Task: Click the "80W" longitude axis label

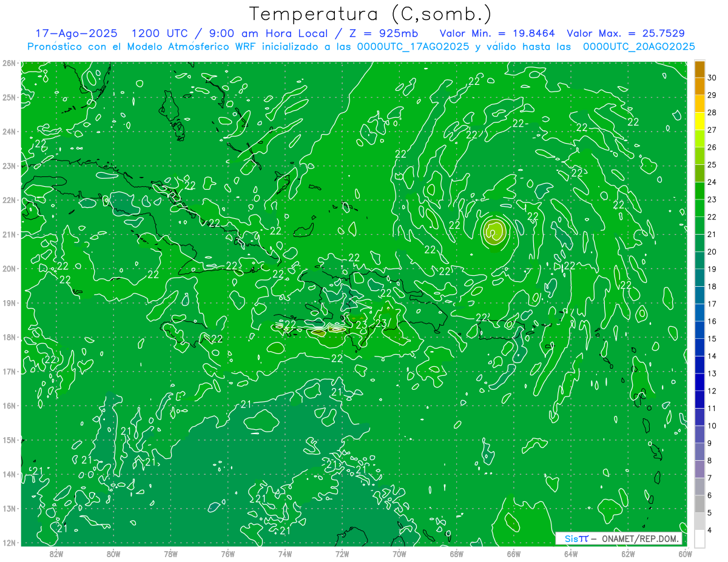Action: coord(113,554)
